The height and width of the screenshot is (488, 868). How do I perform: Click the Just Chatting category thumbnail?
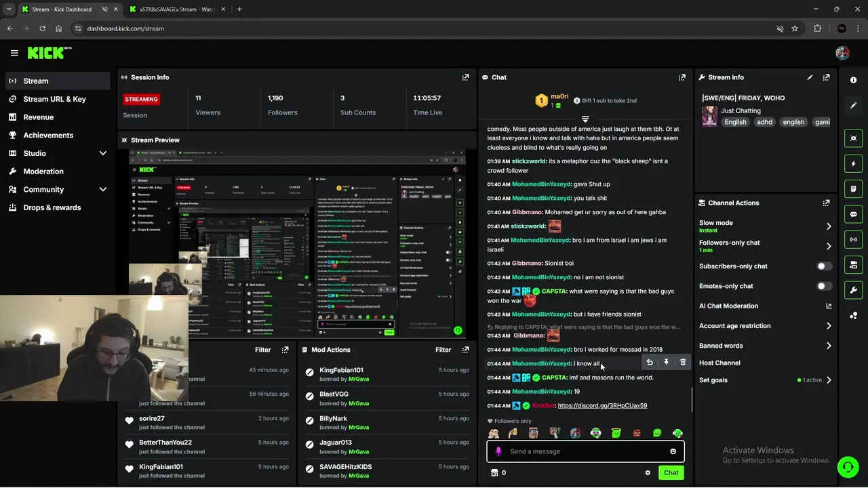(x=710, y=116)
